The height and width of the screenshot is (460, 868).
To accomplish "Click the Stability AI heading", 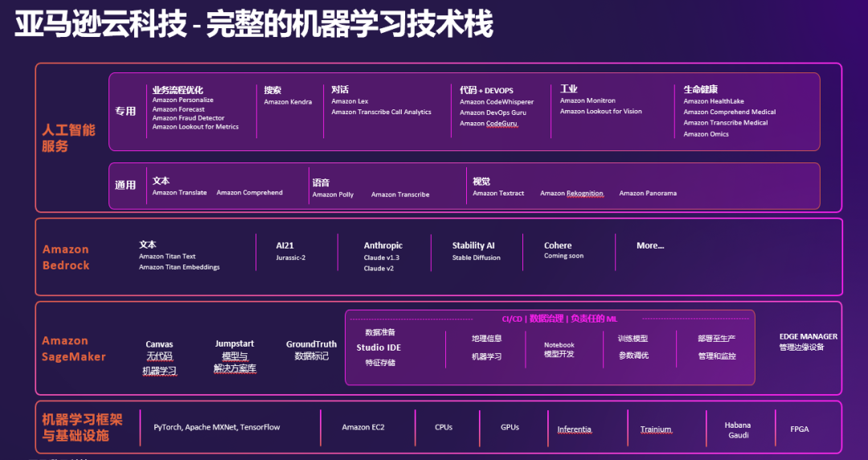I will coord(473,245).
